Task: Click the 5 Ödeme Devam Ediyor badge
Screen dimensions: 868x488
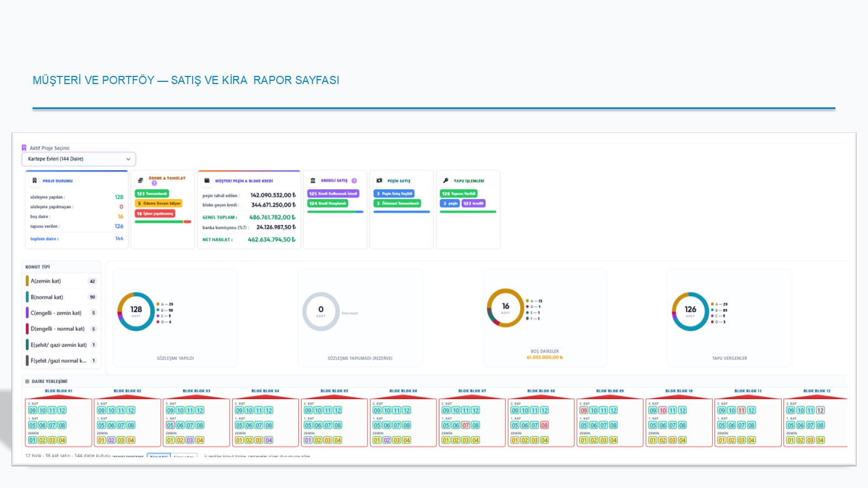Action: (158, 203)
